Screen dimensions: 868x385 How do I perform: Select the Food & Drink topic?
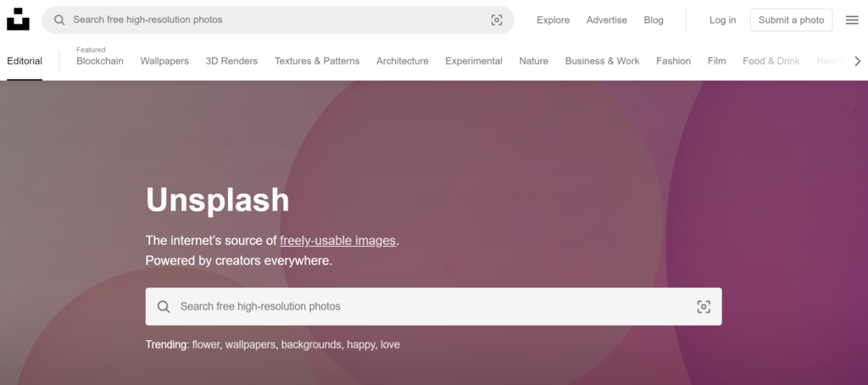point(771,61)
